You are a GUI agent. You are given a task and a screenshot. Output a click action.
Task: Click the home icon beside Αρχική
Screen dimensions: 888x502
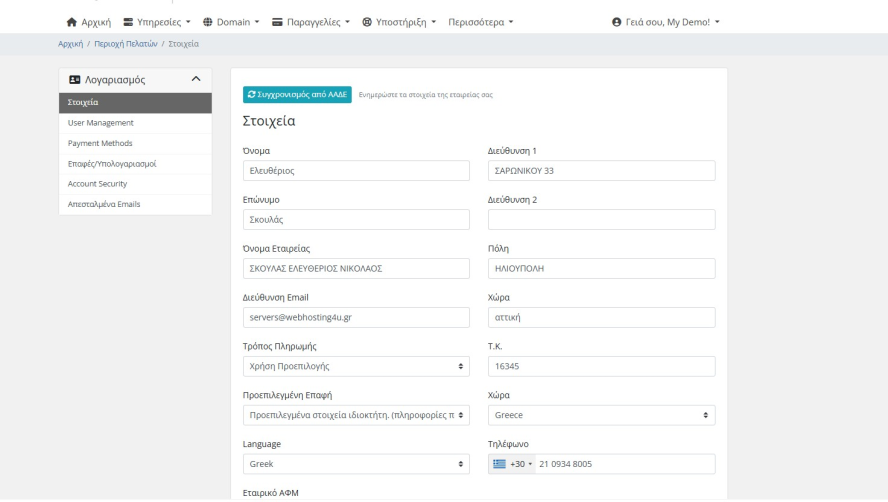(x=71, y=22)
